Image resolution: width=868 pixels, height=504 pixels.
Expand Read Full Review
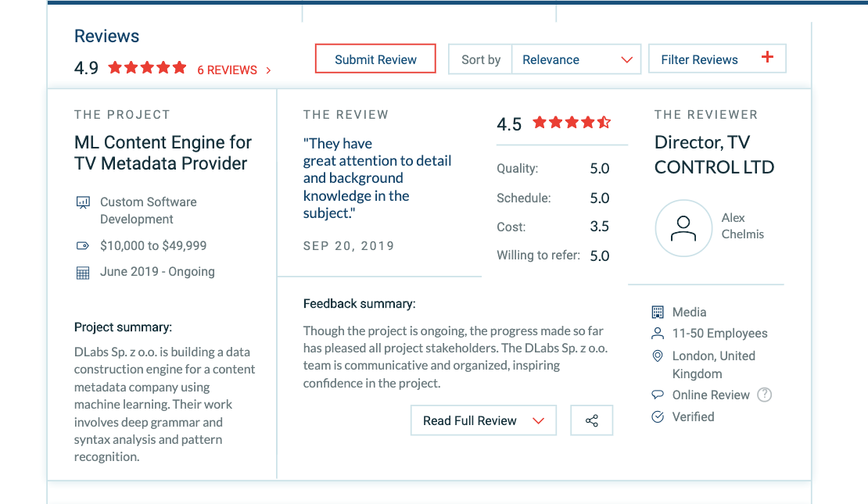pyautogui.click(x=483, y=420)
